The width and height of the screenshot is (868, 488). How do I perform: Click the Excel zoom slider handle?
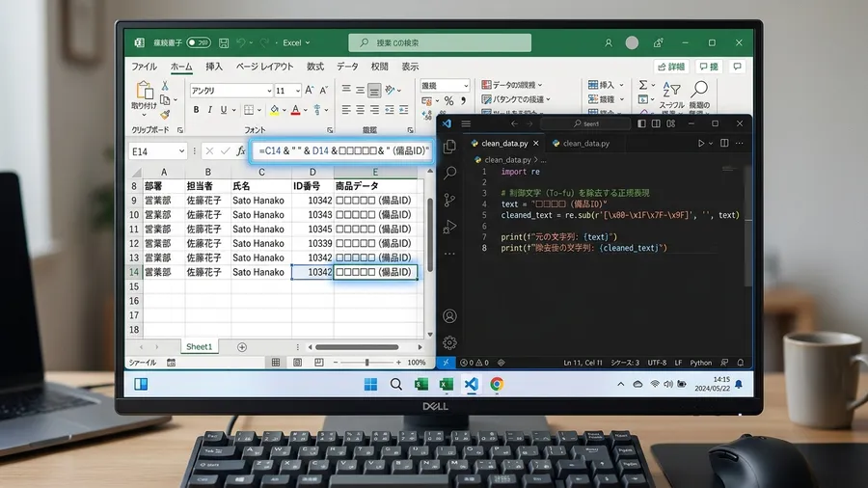click(x=366, y=363)
